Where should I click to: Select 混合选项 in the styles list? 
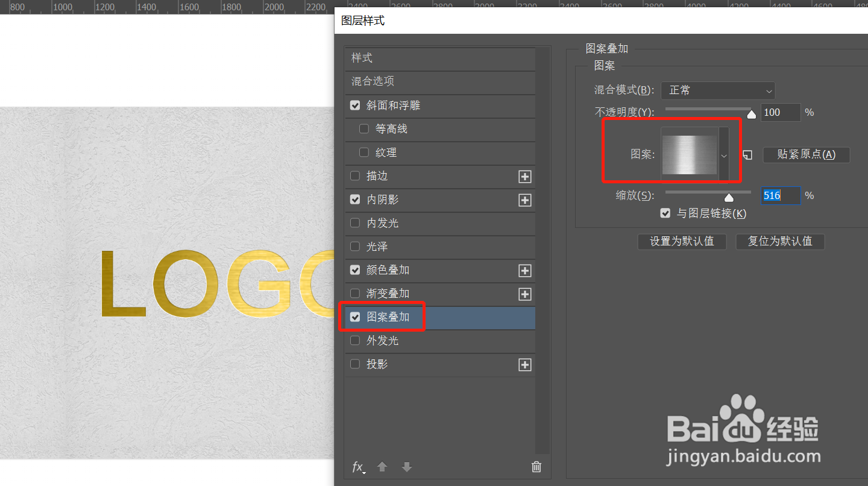click(x=440, y=82)
